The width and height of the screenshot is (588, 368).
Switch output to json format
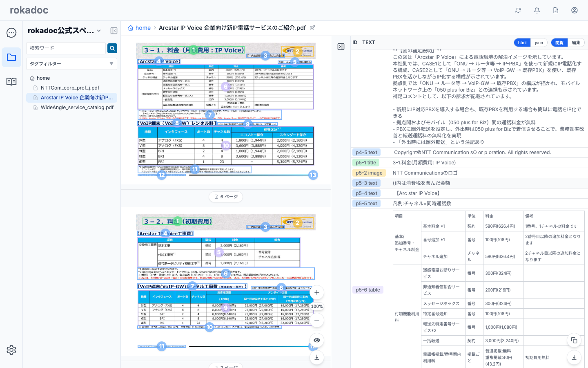[539, 43]
